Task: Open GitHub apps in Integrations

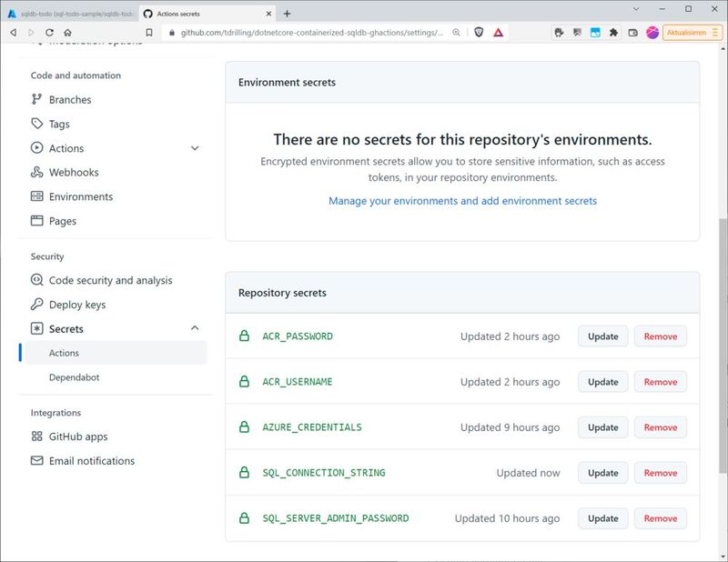Action: pos(78,437)
